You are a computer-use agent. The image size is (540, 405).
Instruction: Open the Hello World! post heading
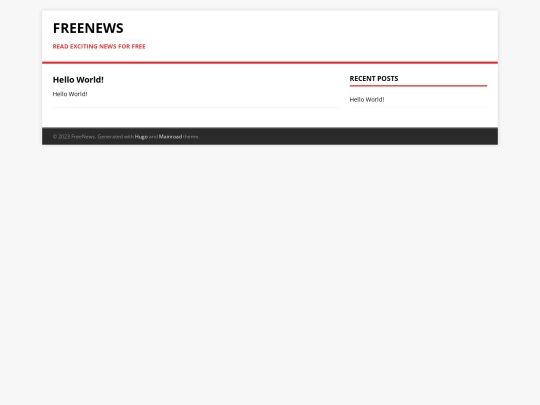click(x=78, y=80)
